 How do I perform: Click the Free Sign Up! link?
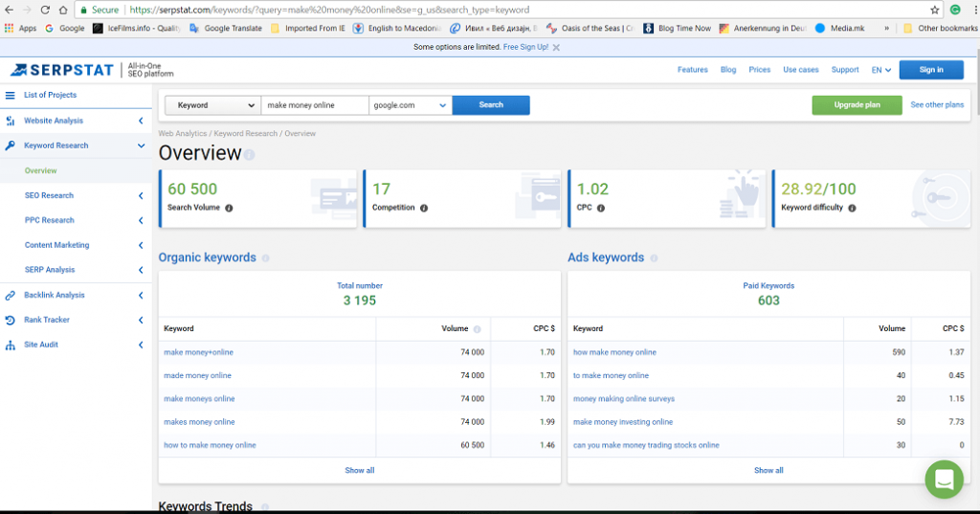[525, 48]
